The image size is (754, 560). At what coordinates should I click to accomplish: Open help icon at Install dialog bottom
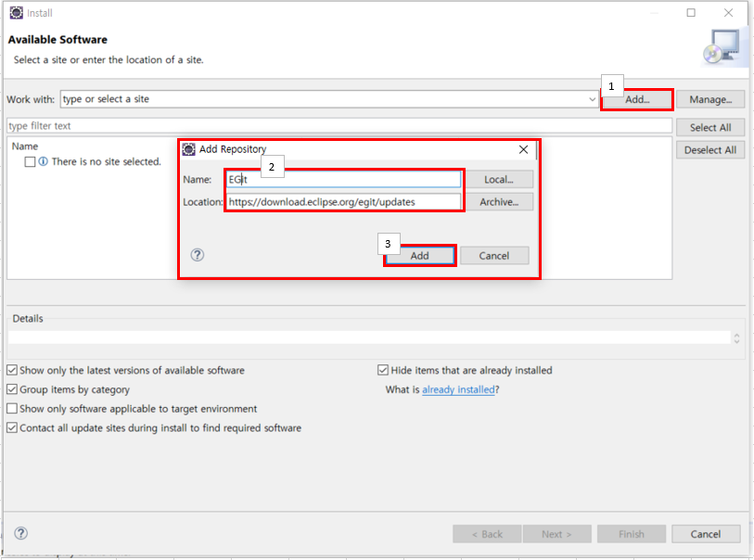click(20, 533)
